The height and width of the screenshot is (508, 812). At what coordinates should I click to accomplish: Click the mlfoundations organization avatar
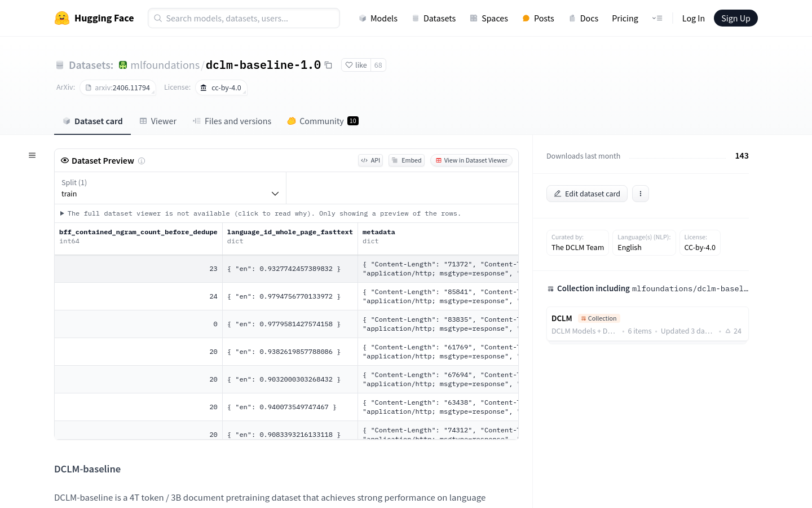[123, 65]
